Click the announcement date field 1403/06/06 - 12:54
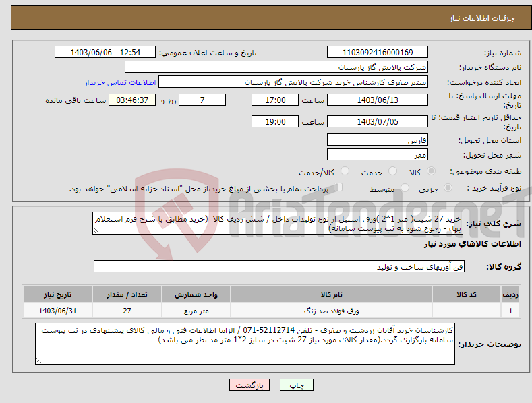Viewport: 532px width, 403px height. [x=105, y=53]
